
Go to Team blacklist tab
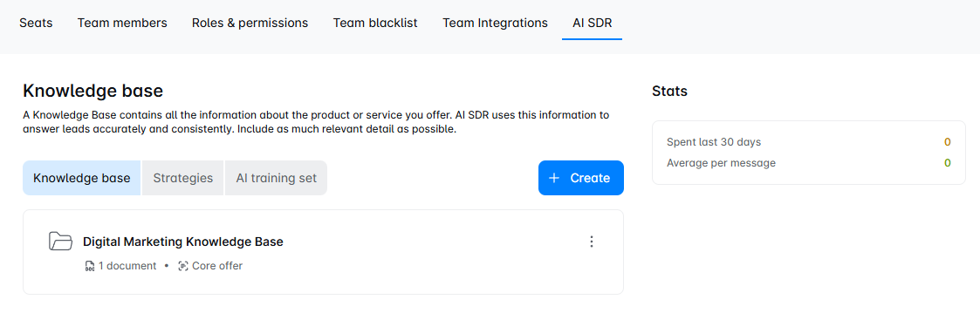(x=375, y=24)
